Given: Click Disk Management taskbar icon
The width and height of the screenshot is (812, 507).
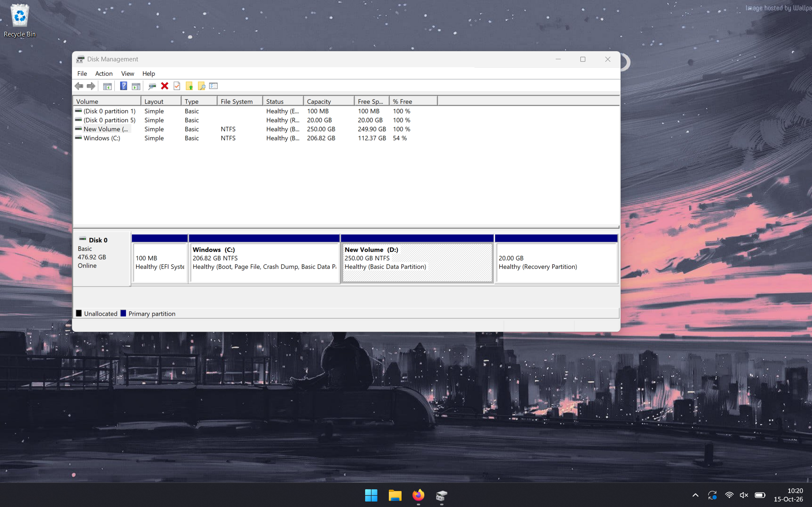Looking at the screenshot, I should coord(441,495).
